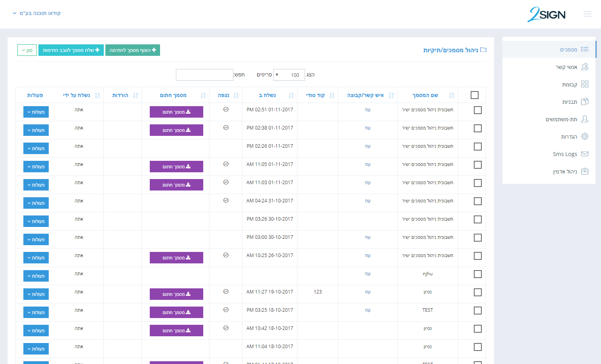
Task: Open פעולות dropdown for the 02:26 PM 01-11-2017 row
Action: pyautogui.click(x=36, y=149)
